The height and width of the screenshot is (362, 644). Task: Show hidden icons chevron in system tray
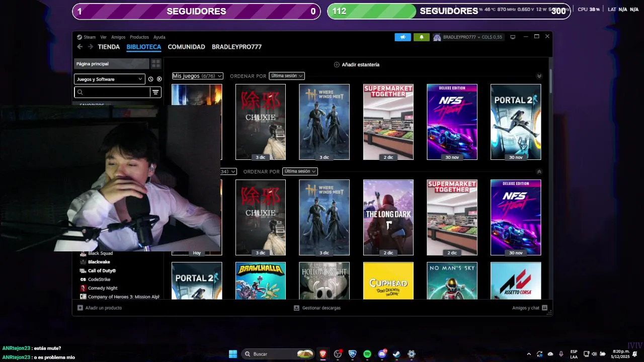(529, 354)
